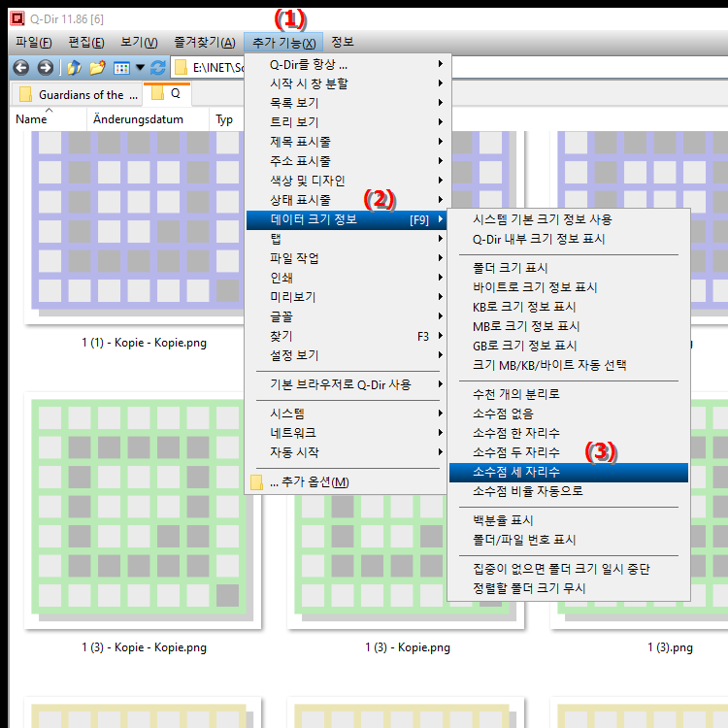Select MB로 크기 정보 표시

point(569,326)
